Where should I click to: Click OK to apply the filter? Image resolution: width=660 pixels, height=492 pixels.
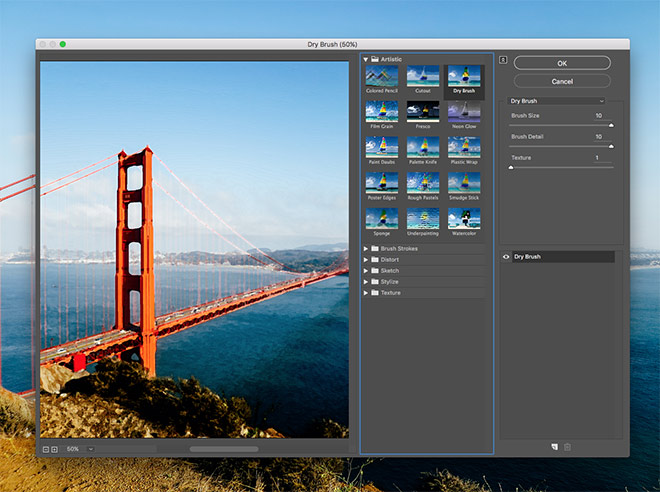click(562, 63)
